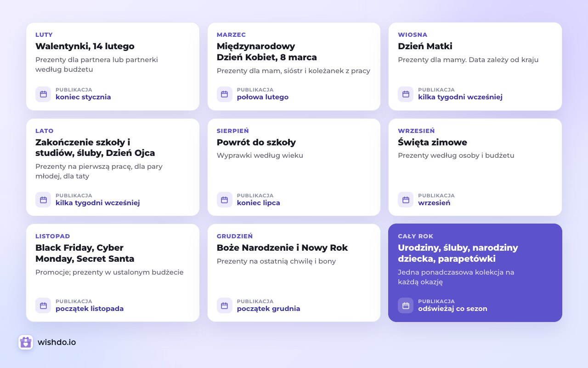Click the WRZESIEŃ label
Screen dimensions: 588x368
(416, 131)
